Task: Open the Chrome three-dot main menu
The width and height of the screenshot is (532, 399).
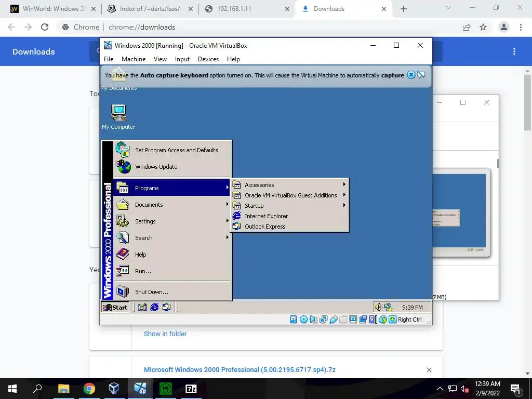Action: (521, 27)
